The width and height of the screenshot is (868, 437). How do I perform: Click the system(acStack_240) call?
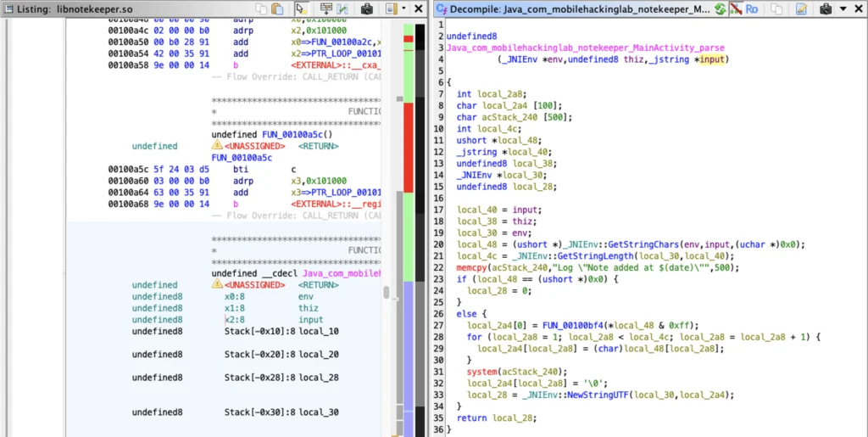tap(515, 371)
